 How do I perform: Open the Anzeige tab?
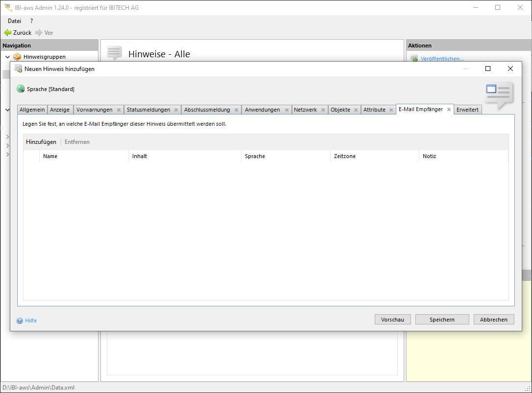point(60,110)
